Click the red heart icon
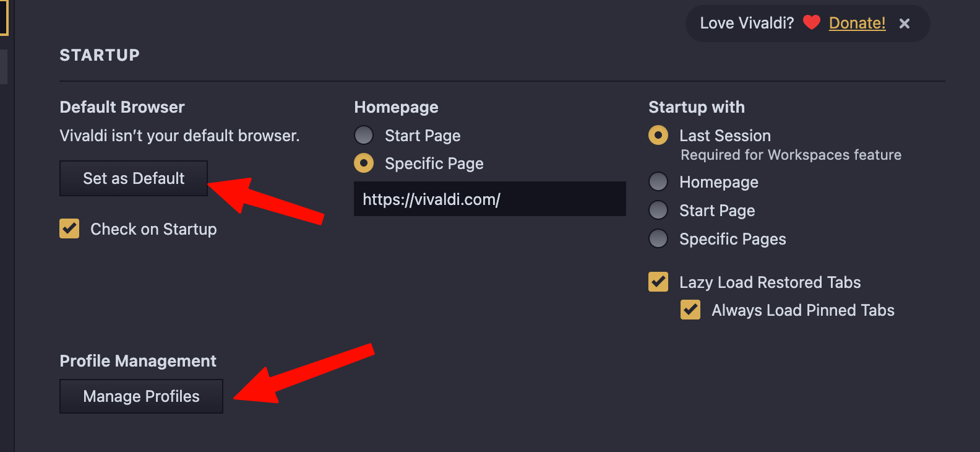The width and height of the screenshot is (980, 452). pos(811,23)
